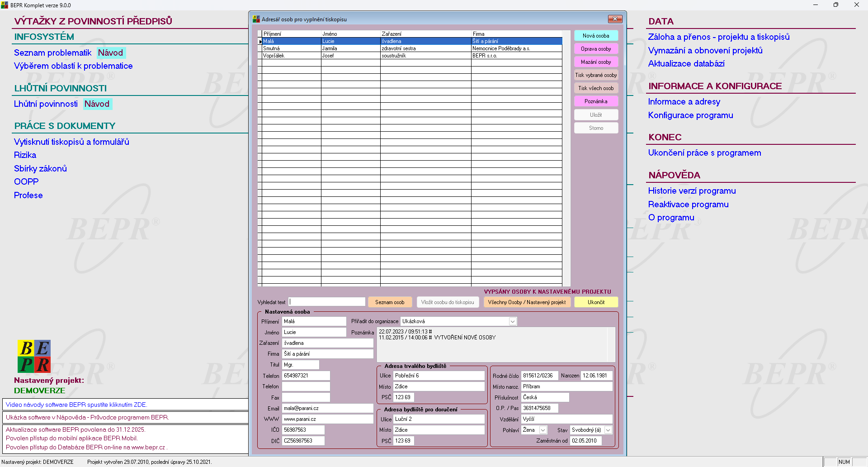Click the Narozen date field
Image resolution: width=868 pixels, height=467 pixels.
[x=597, y=376]
